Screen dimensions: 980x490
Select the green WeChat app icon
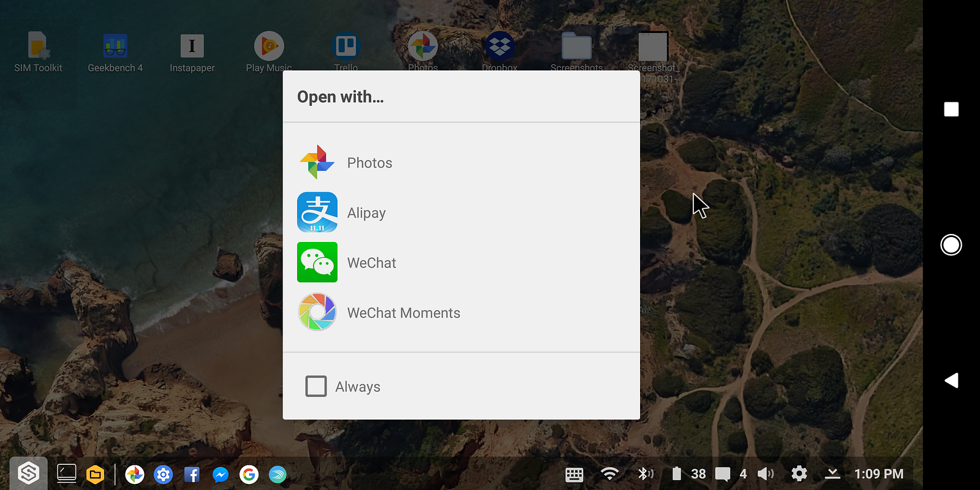click(x=317, y=262)
